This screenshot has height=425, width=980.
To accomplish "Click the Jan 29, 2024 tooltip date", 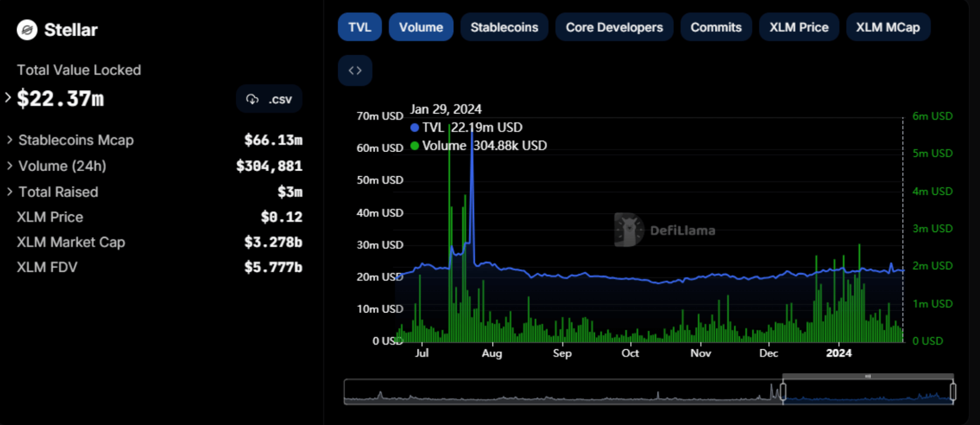I will [446, 109].
